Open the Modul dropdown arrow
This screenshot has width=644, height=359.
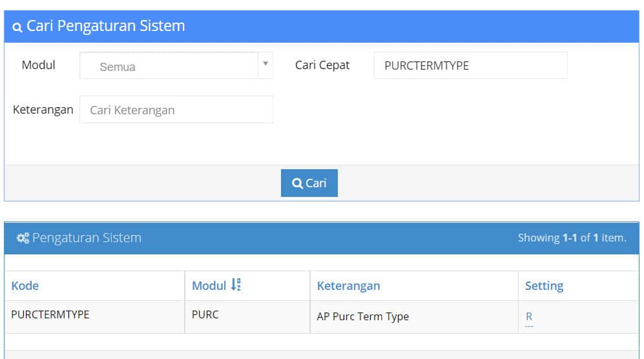coord(265,64)
